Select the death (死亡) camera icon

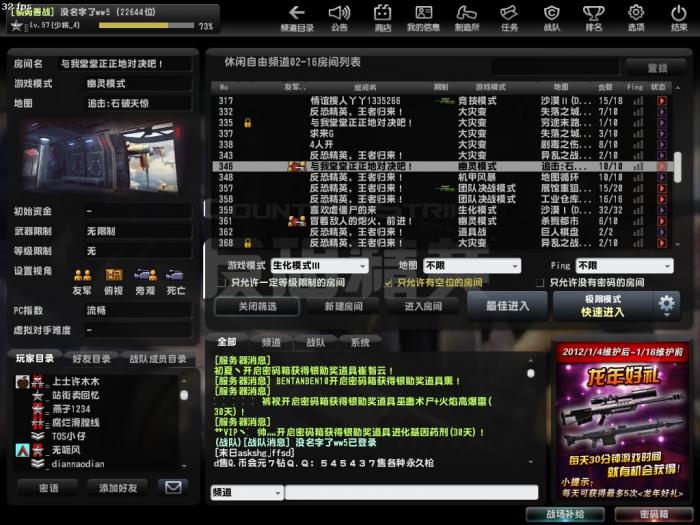coord(175,275)
